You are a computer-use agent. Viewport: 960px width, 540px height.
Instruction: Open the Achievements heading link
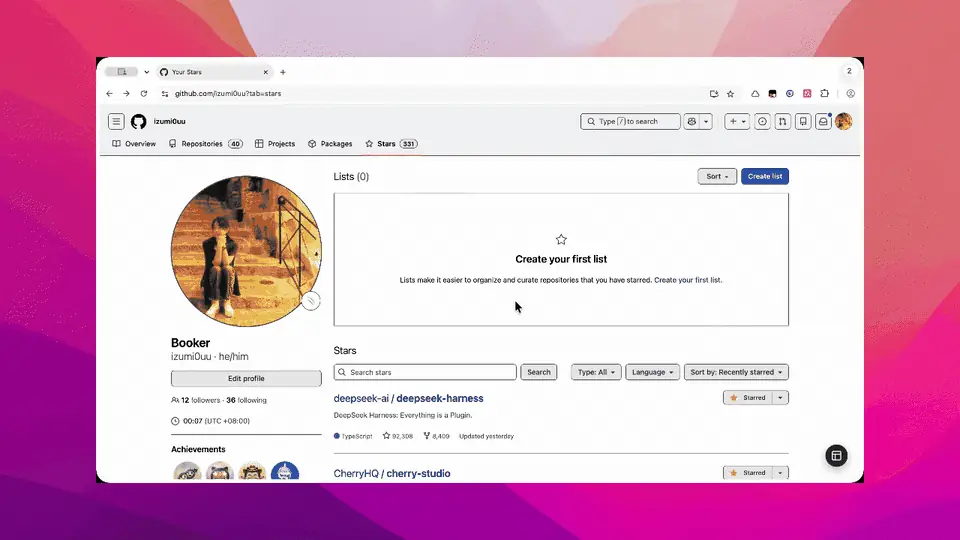[x=198, y=449]
